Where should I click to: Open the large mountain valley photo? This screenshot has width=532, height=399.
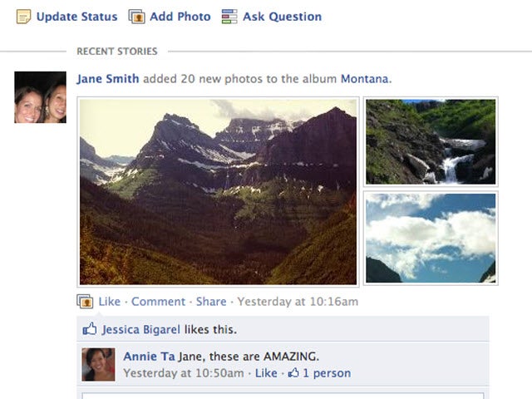218,191
